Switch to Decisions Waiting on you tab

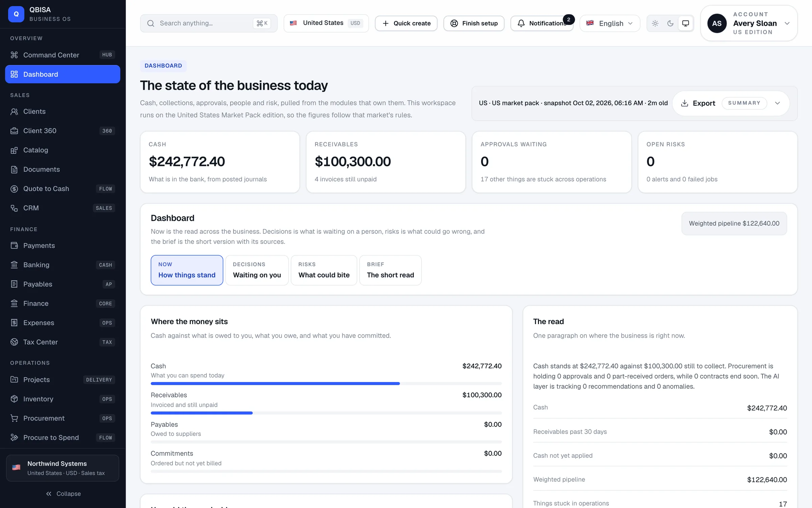pos(257,270)
